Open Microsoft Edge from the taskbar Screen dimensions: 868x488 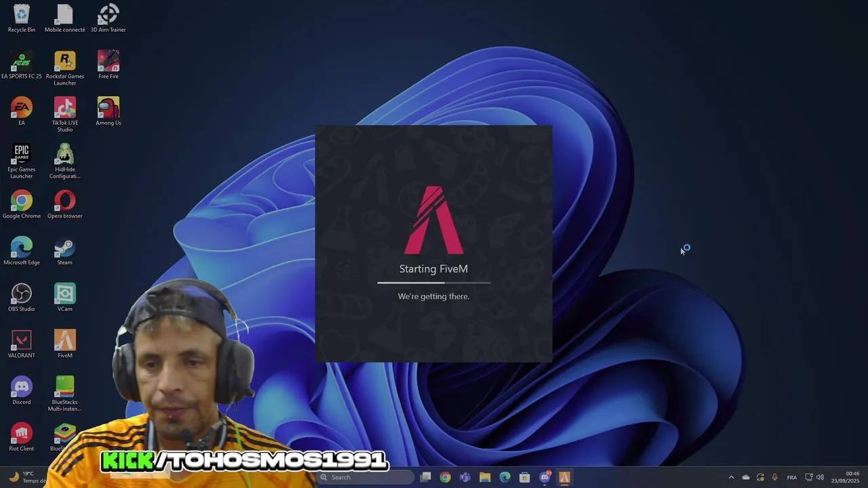[x=505, y=477]
